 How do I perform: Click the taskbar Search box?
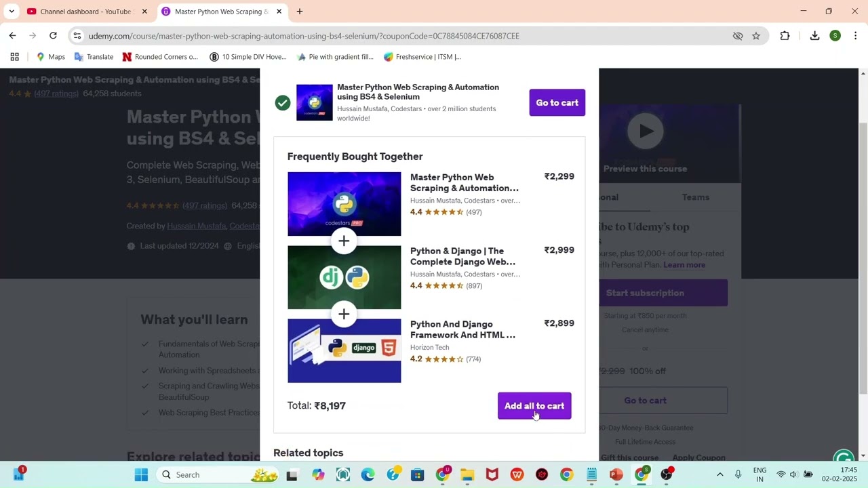(x=217, y=474)
